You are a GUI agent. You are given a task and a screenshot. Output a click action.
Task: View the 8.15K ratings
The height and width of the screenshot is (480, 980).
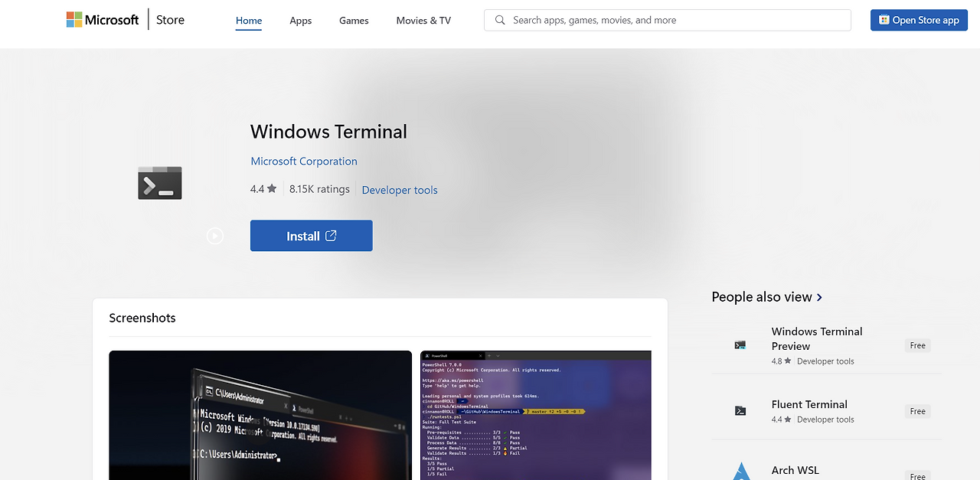click(319, 188)
